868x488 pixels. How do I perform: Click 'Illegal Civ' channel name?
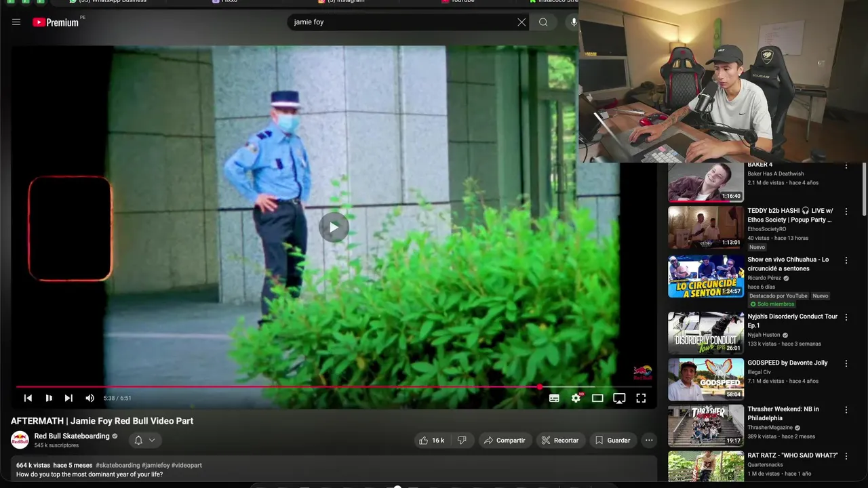[759, 372]
